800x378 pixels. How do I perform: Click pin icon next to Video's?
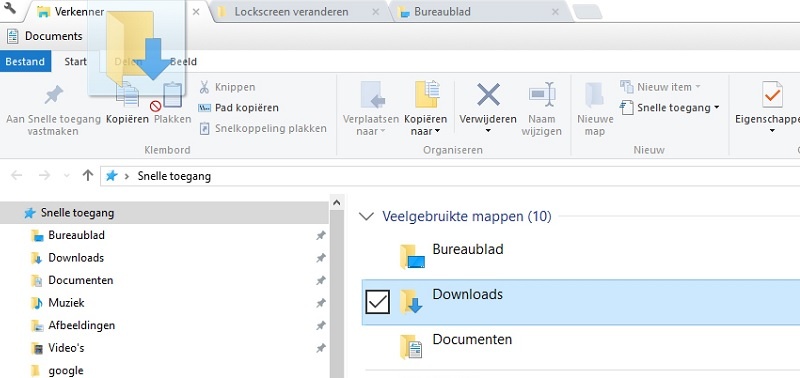pyautogui.click(x=320, y=348)
